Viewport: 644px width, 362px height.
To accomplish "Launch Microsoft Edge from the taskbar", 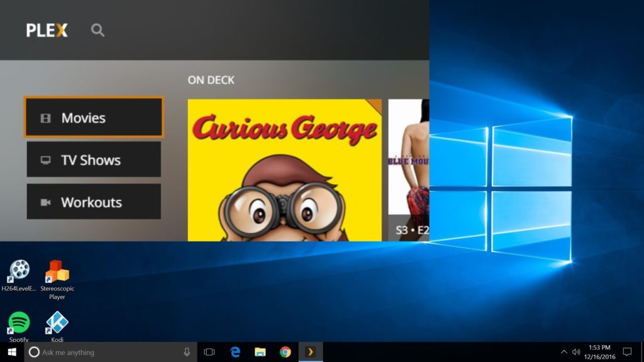I will pyautogui.click(x=235, y=352).
